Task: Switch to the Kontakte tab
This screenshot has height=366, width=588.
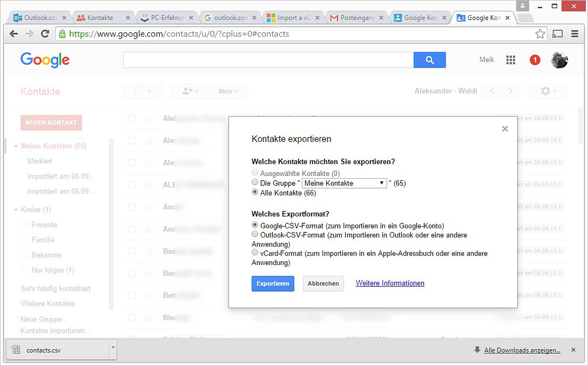Action: tap(104, 18)
